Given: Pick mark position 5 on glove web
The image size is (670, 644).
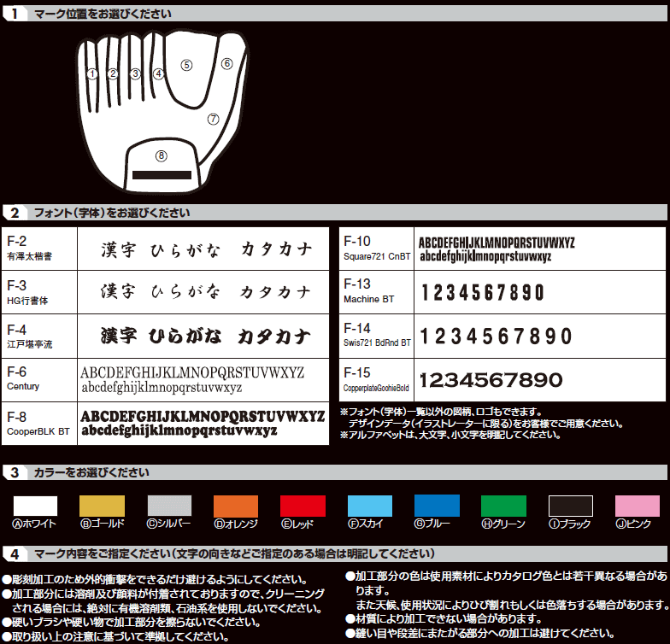Looking at the screenshot, I should (x=187, y=65).
